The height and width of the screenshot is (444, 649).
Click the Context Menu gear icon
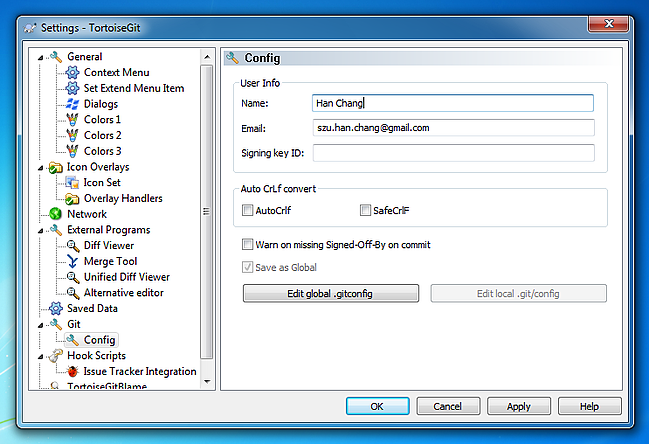pyautogui.click(x=72, y=72)
